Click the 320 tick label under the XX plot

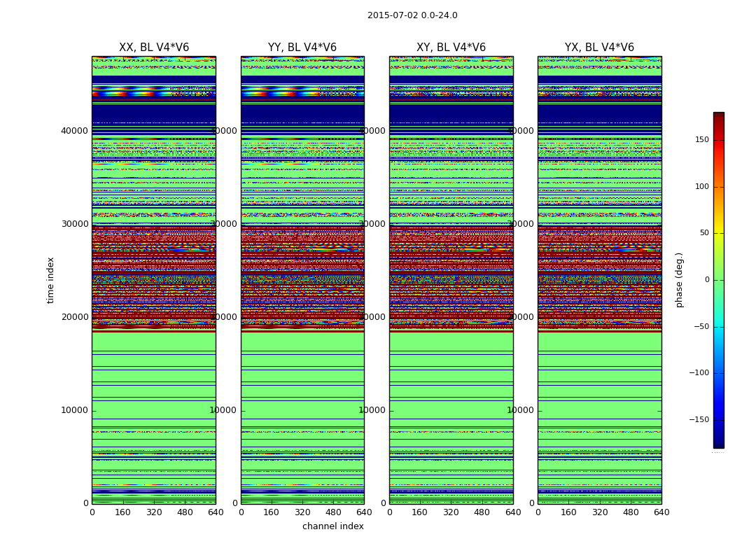click(154, 512)
